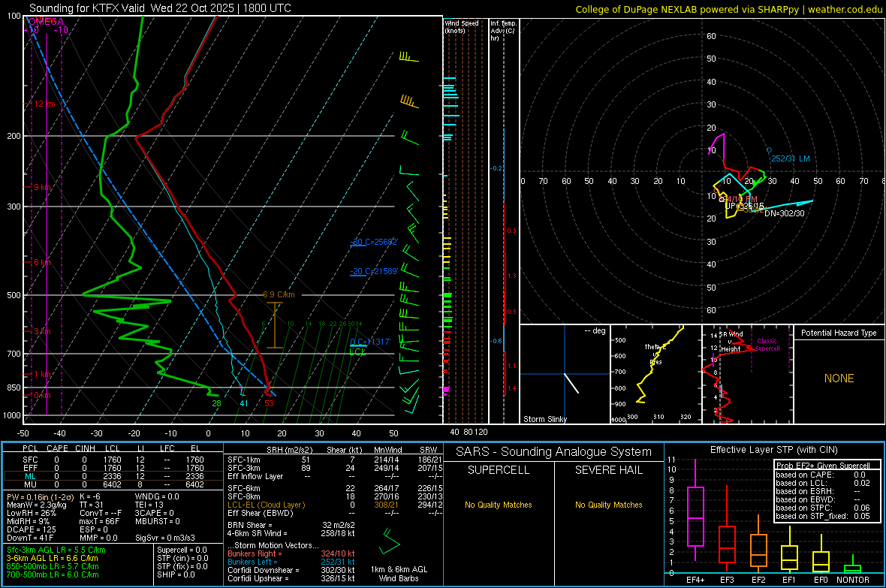Click No Quality Matches under SUPERCELL
The width and height of the screenshot is (886, 588).
click(x=499, y=505)
